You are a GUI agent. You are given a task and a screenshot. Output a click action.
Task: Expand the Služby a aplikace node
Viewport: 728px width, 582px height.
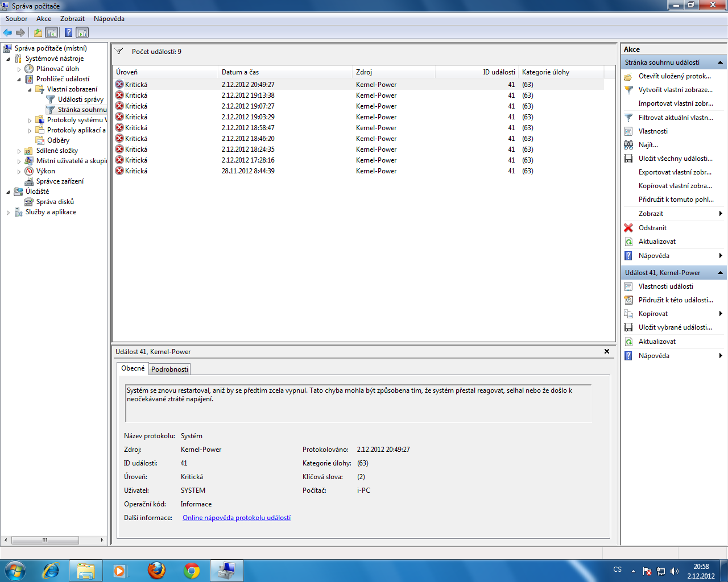8,213
